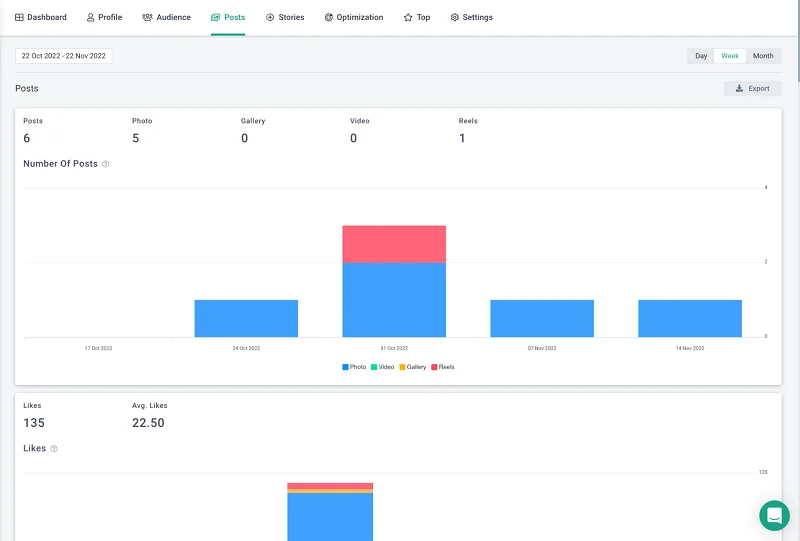
Task: Toggle Photo series in chart legend
Action: (x=354, y=367)
